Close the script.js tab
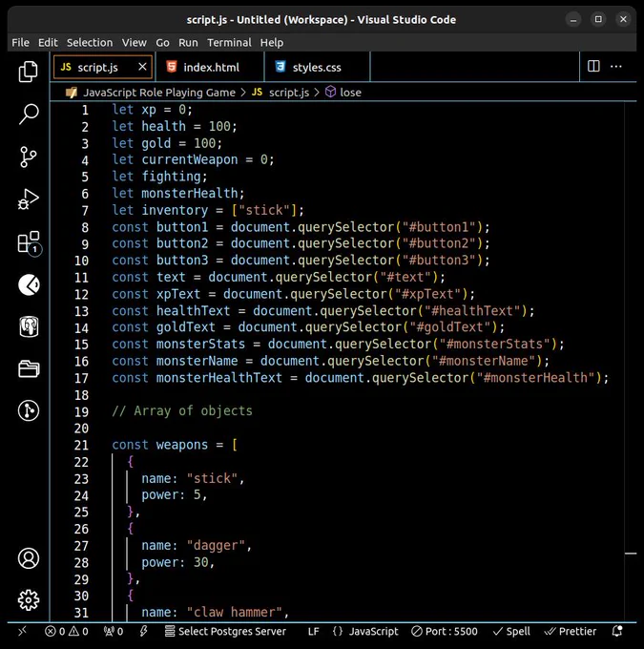Viewport: 644px width, 649px height. click(x=142, y=66)
